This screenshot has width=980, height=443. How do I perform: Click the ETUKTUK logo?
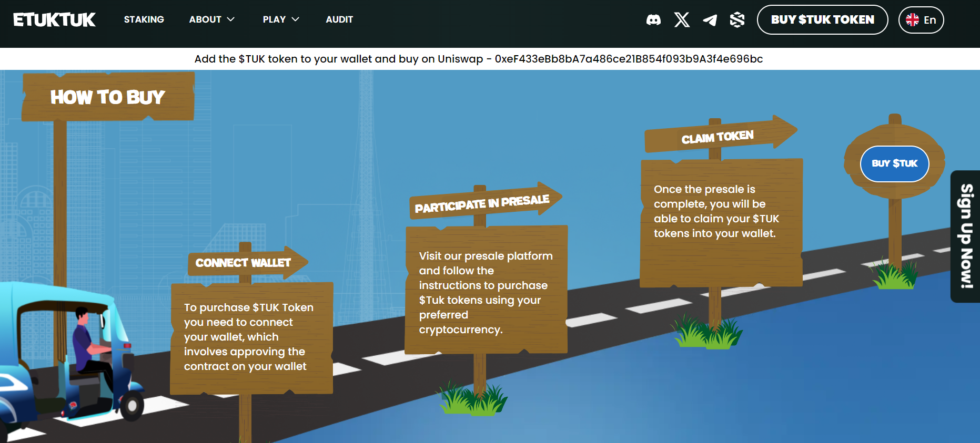point(54,19)
